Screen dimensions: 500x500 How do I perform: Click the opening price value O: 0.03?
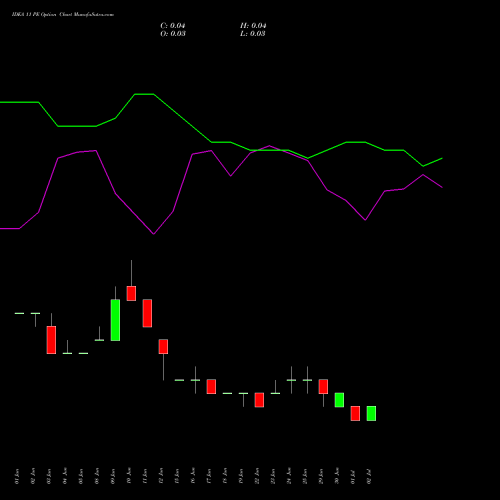[173, 34]
